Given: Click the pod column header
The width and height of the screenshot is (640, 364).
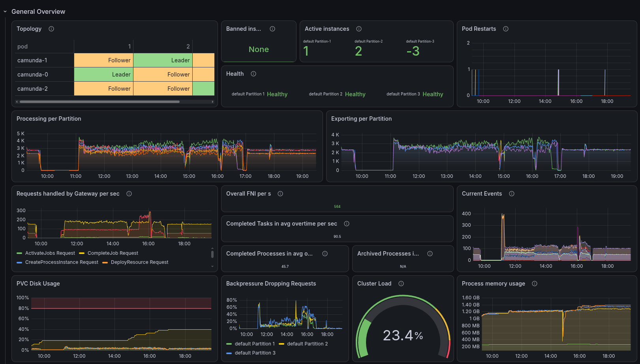Looking at the screenshot, I should click(23, 47).
